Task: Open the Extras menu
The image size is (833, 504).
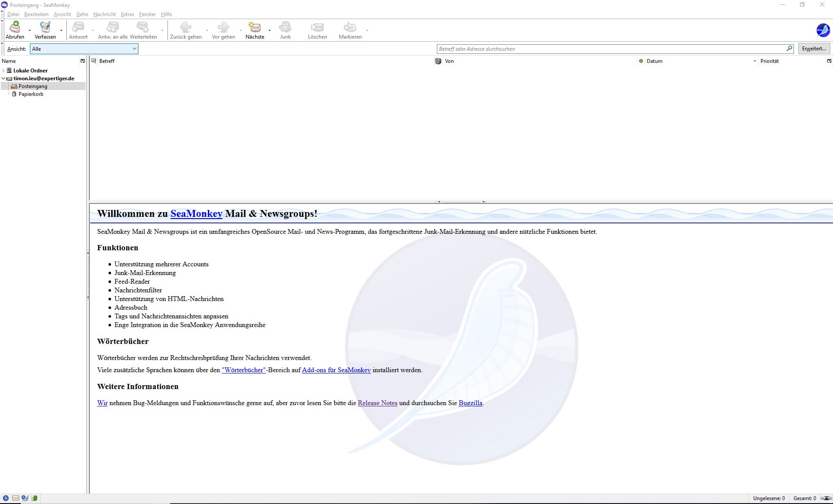Action: pos(127,14)
